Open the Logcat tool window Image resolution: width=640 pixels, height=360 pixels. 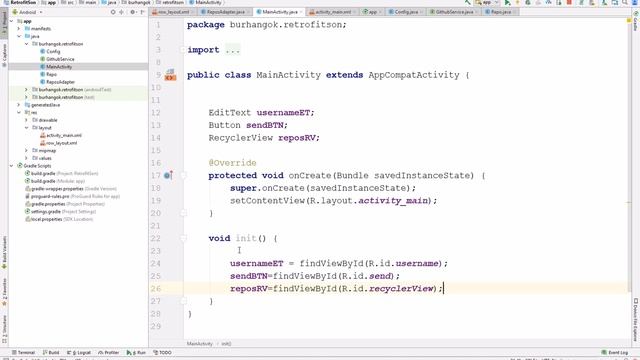point(79,352)
